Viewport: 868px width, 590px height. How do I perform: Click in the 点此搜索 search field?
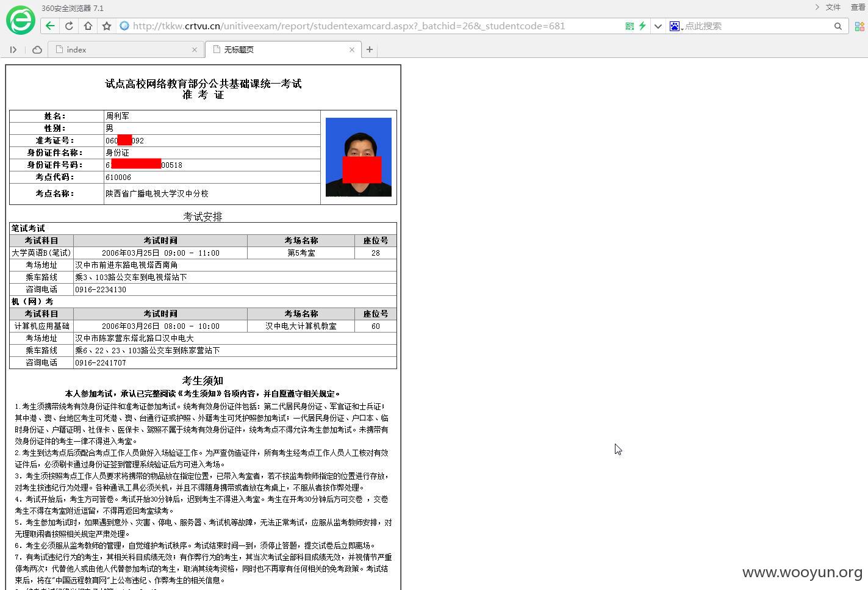click(x=756, y=26)
